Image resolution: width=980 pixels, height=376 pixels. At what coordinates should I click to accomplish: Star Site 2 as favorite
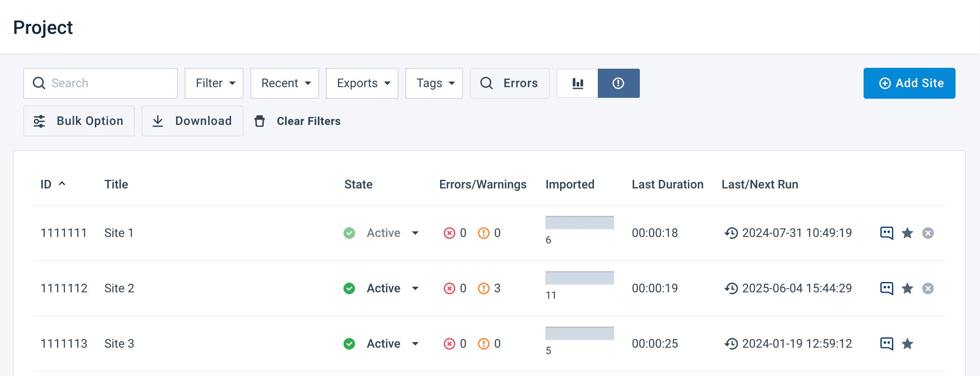click(907, 288)
